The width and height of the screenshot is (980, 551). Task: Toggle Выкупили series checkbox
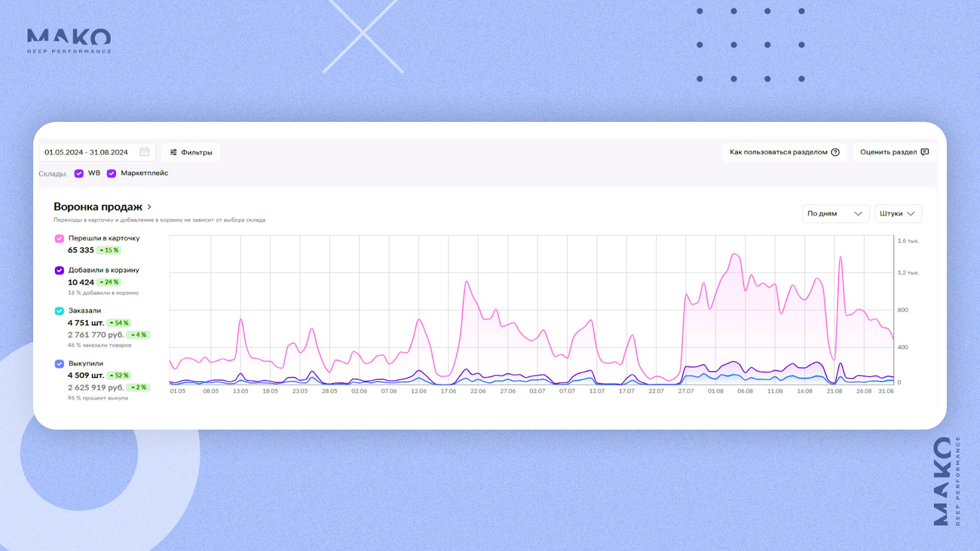pos(59,364)
